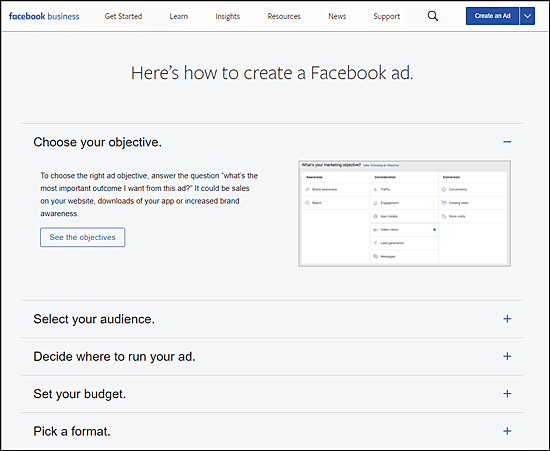Collapse Choose your objective with minus icon
The width and height of the screenshot is (550, 451).
[x=507, y=142]
